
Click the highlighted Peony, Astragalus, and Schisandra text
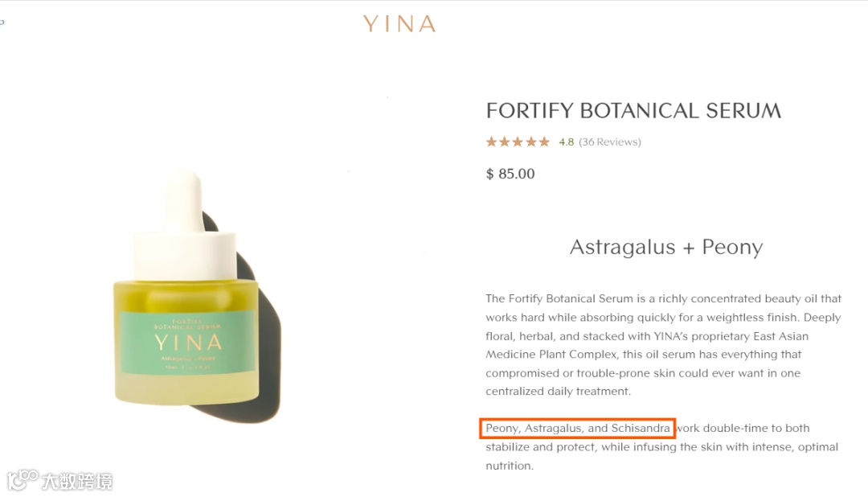click(x=577, y=429)
